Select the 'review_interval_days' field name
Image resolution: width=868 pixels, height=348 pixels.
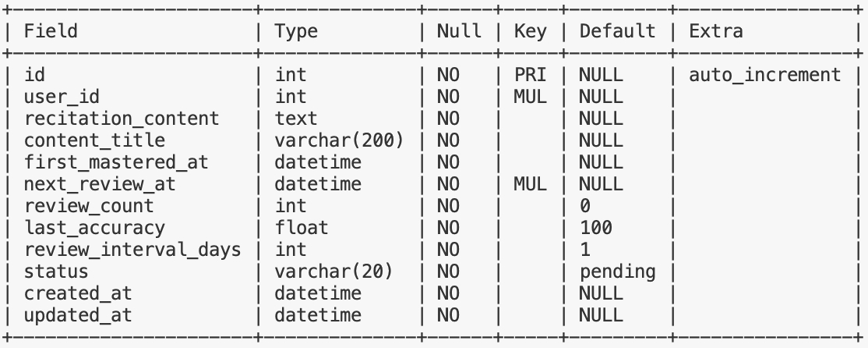tap(132, 250)
